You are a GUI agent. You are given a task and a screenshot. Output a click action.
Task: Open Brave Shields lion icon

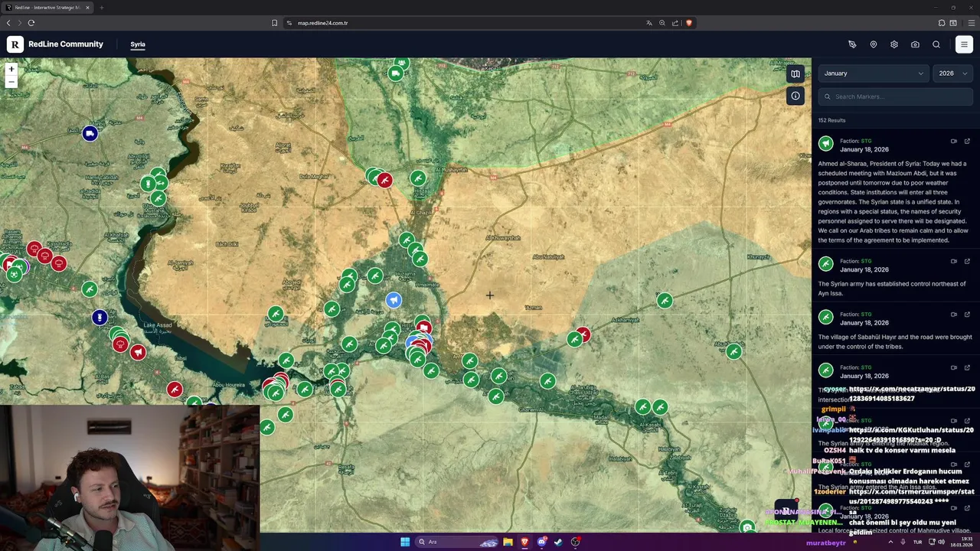(688, 23)
